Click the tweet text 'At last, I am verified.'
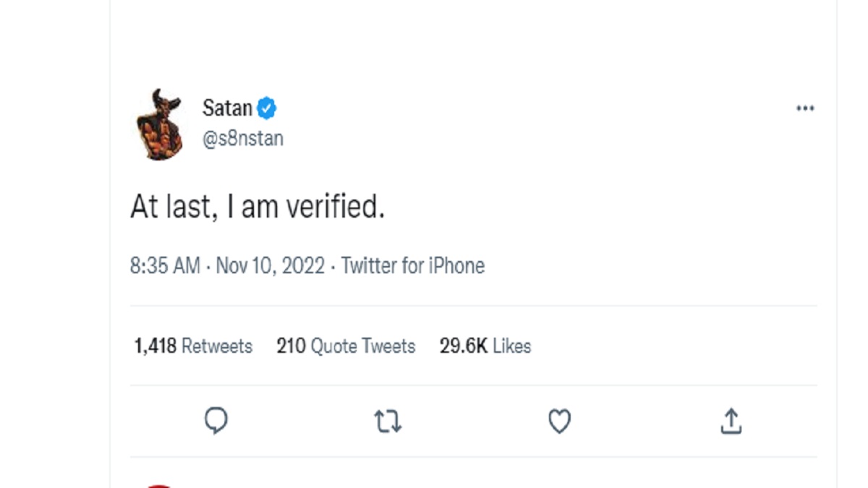The image size is (868, 488). (x=257, y=208)
